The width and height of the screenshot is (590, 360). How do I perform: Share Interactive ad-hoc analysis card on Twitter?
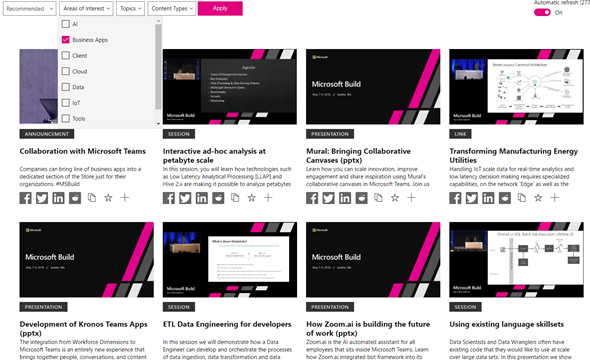[185, 198]
